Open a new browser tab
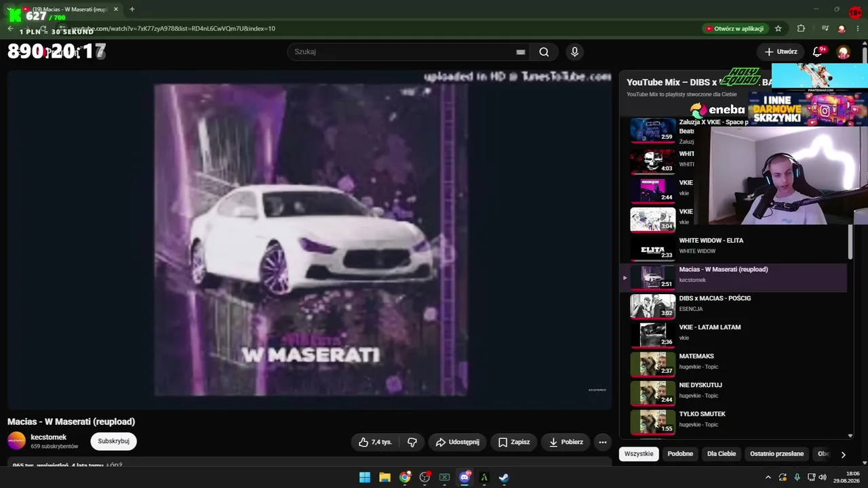The image size is (868, 488). pyautogui.click(x=132, y=9)
